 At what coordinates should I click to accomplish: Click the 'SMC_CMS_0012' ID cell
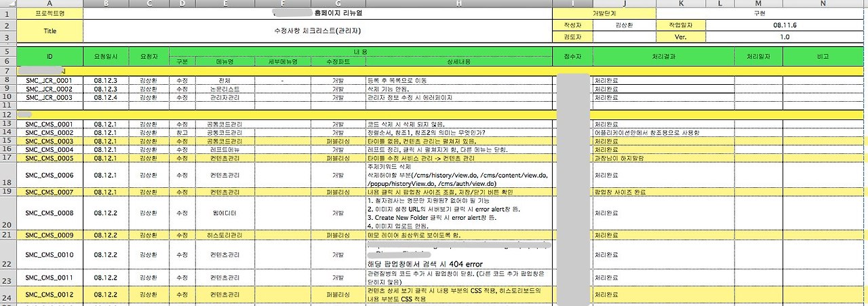coord(50,295)
